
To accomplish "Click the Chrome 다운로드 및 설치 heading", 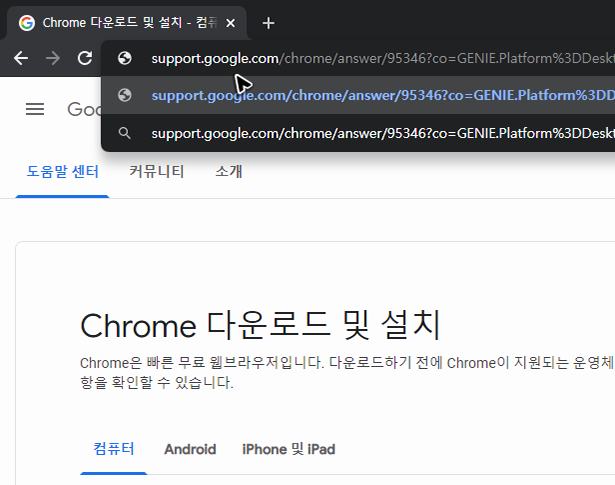I will click(261, 325).
